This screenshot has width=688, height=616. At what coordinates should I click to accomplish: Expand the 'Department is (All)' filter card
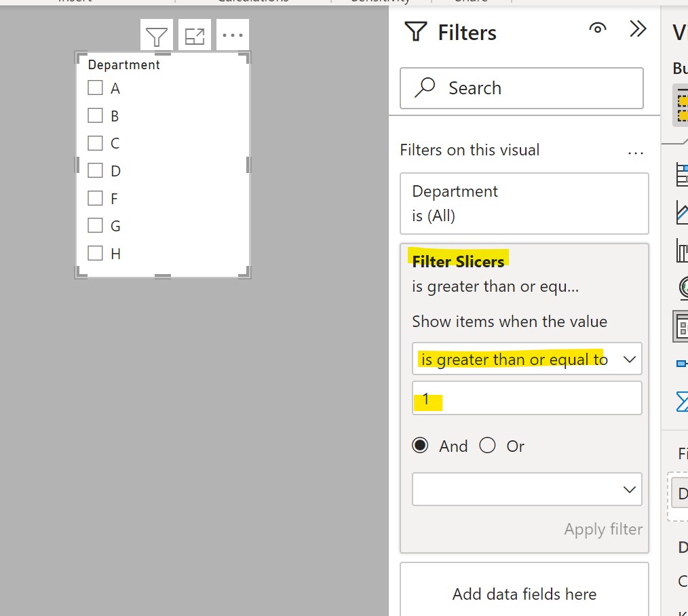pyautogui.click(x=524, y=204)
